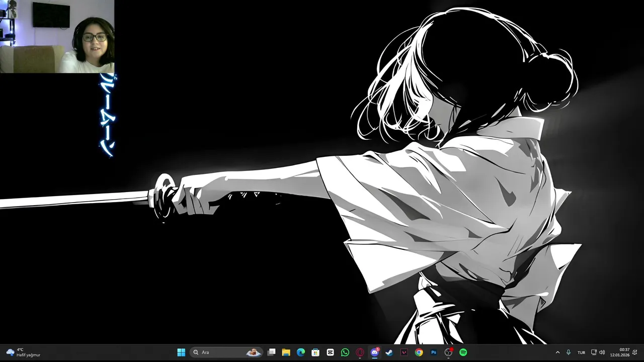Launch Photoshop from the taskbar
Screen dimensions: 644x362
434,352
